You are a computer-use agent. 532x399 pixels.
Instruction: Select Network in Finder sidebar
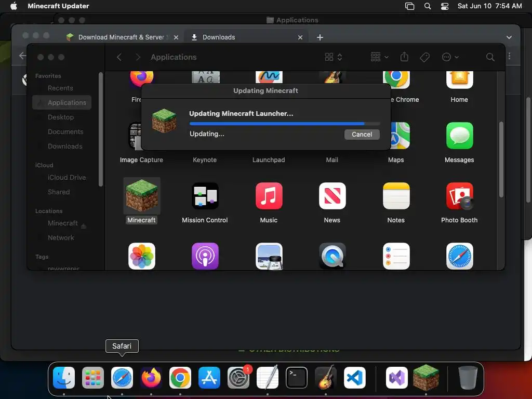coord(62,238)
